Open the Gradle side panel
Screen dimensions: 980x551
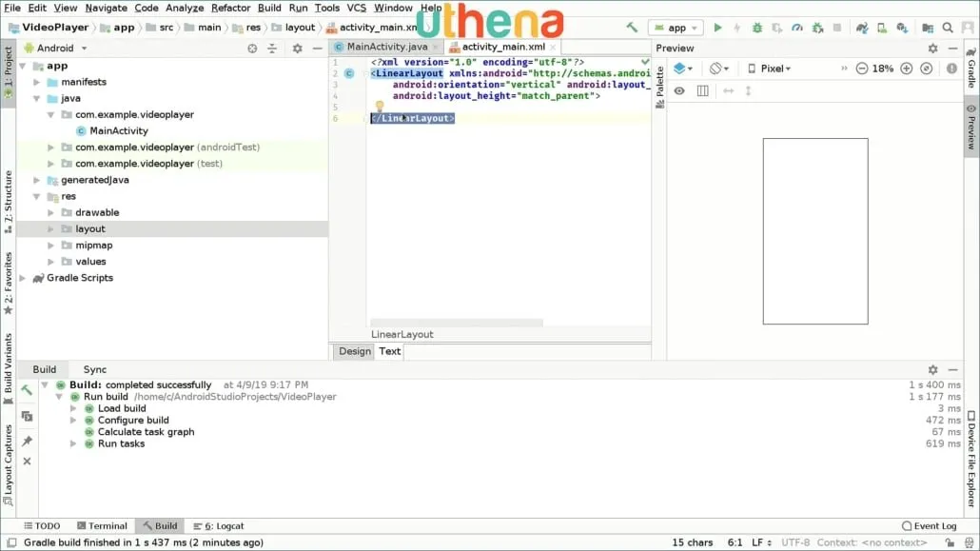[x=971, y=68]
